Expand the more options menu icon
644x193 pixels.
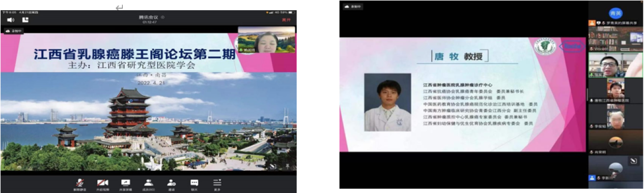[217, 183]
